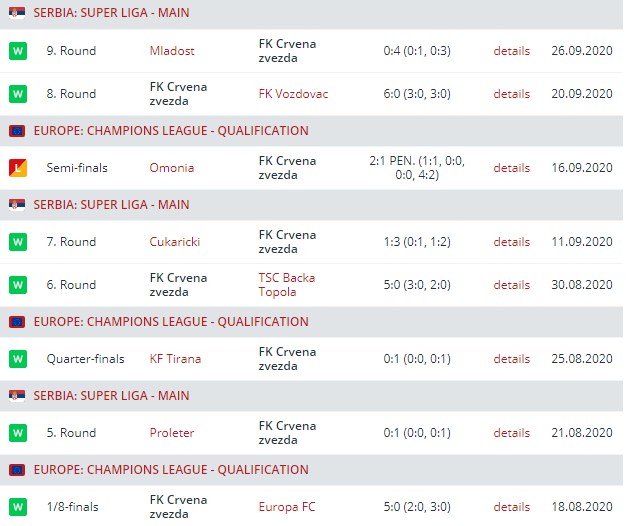Open the FK Vozdovac team link
626x526 pixels.
(293, 94)
